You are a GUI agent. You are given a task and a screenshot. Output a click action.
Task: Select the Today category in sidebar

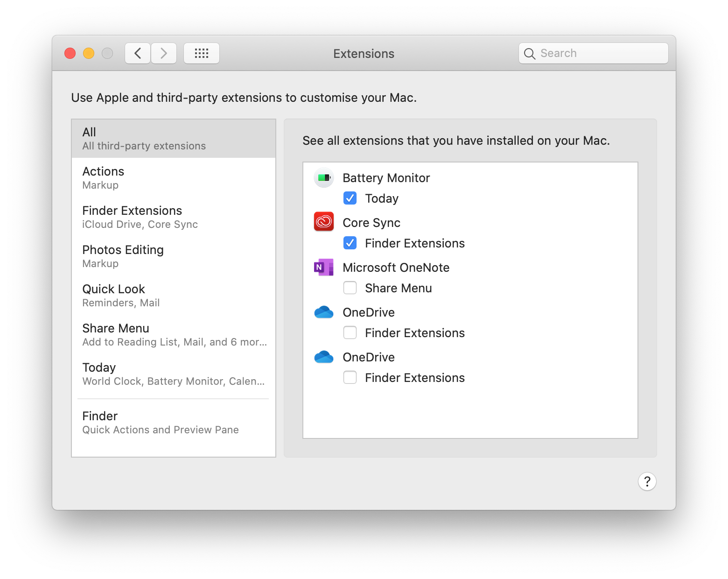click(x=174, y=374)
